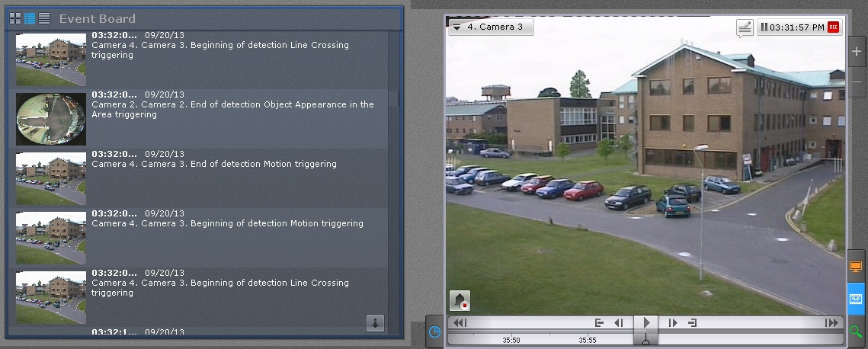The height and width of the screenshot is (349, 868).
Task: Switch Event Board to tile grid view
Action: pyautogui.click(x=15, y=18)
